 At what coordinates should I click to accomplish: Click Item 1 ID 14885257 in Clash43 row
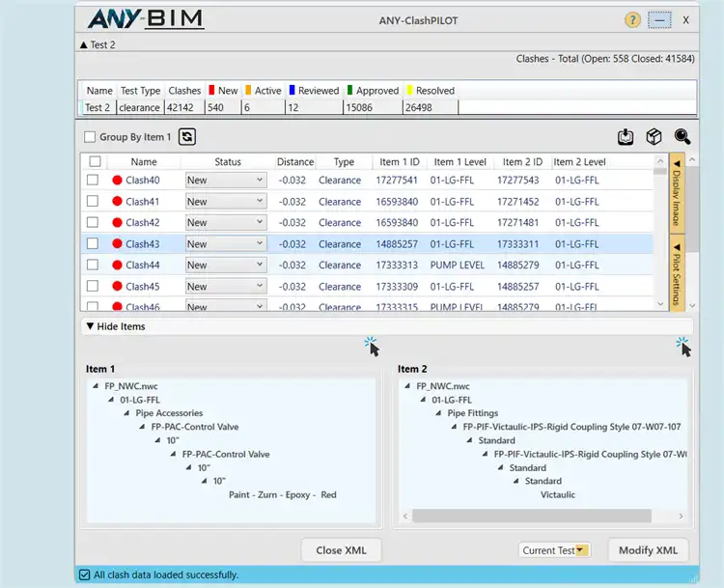(397, 244)
